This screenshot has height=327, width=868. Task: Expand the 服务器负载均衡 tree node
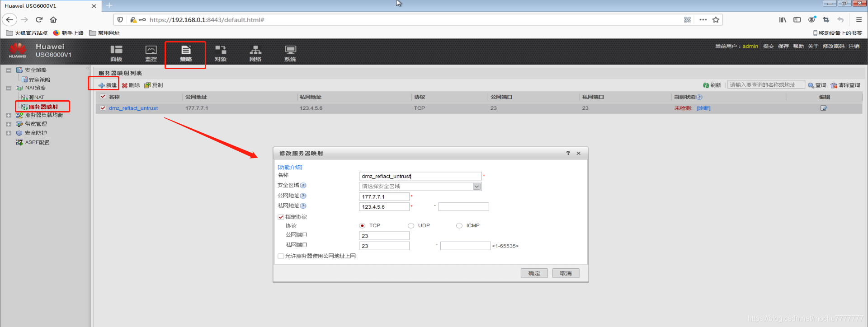(x=9, y=115)
